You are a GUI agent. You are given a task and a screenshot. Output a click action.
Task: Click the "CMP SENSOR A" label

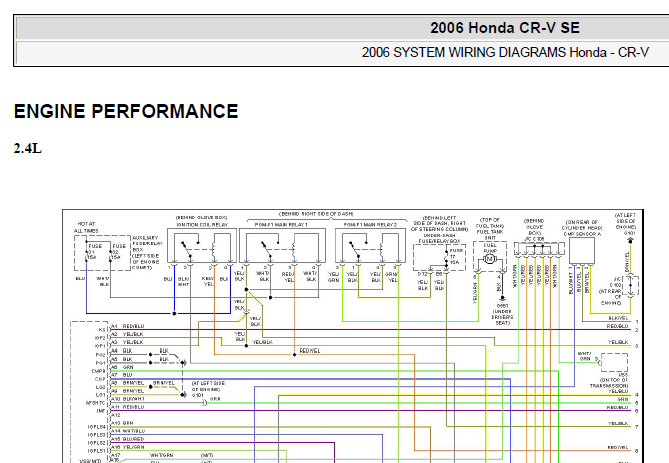582,234
